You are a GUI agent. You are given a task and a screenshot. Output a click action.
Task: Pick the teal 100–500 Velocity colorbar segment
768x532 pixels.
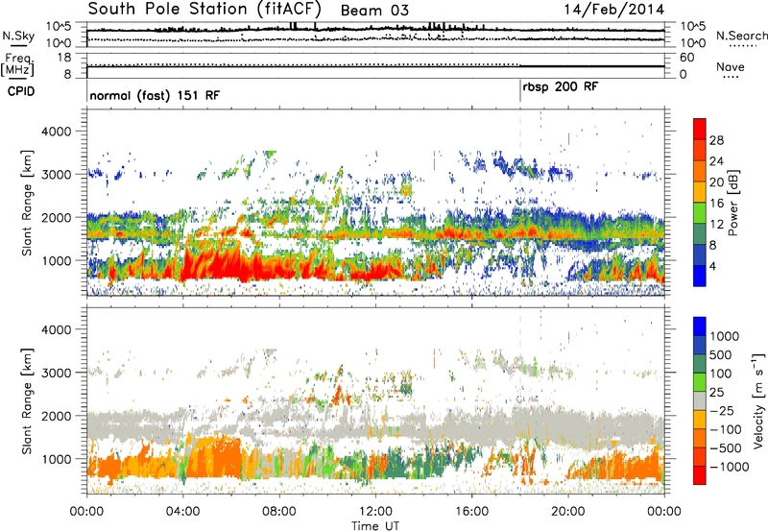pos(700,364)
